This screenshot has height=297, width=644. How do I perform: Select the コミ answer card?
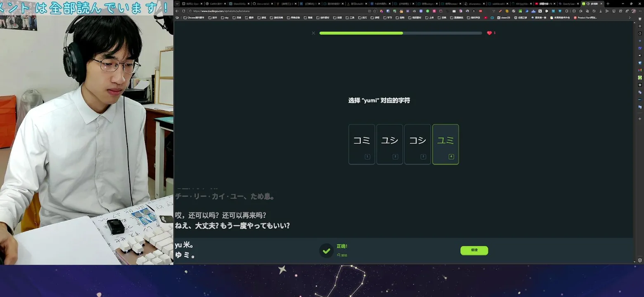tap(362, 144)
